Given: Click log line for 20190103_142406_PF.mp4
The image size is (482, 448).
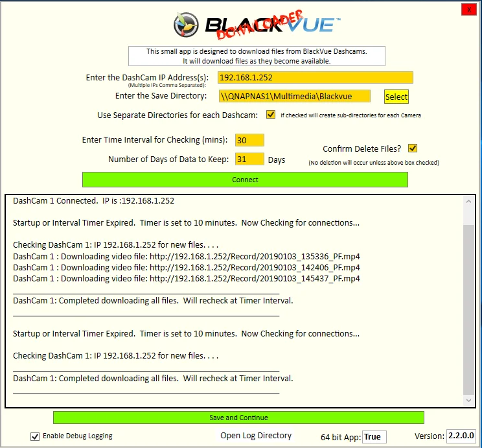Looking at the screenshot, I should pyautogui.click(x=187, y=267).
